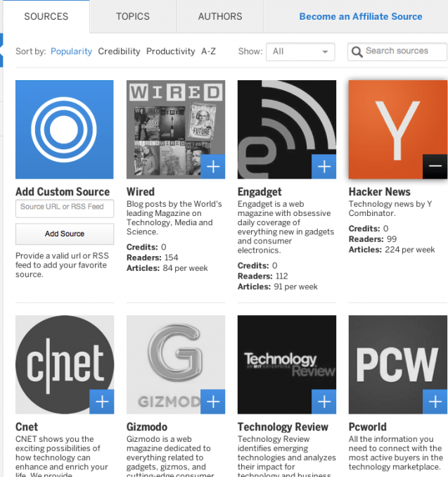This screenshot has height=477, width=448.
Task: Click the Add Custom Source heading
Action: [x=63, y=192]
